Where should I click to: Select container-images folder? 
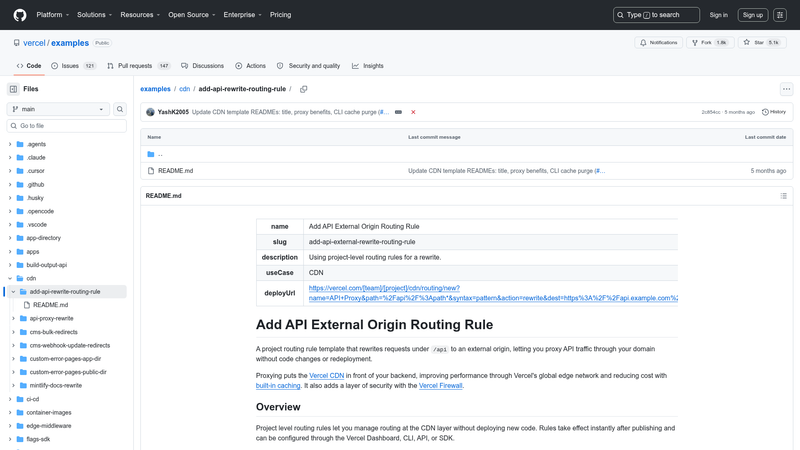(x=49, y=413)
